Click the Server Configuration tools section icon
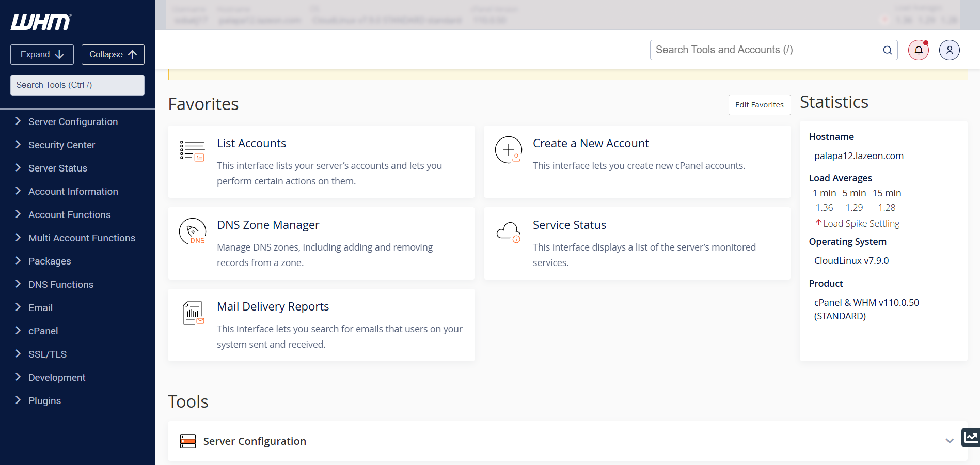Screen dimensions: 980x465 coord(188,441)
